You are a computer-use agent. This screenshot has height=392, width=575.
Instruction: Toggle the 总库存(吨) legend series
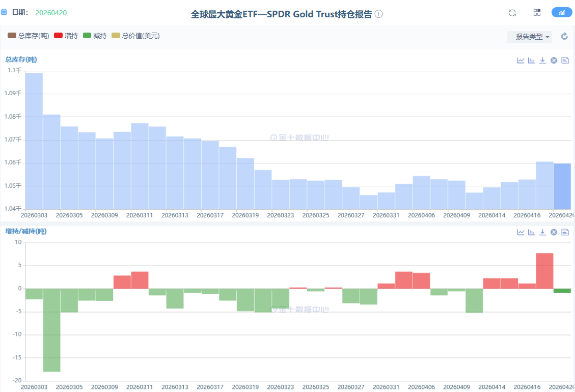(x=29, y=36)
